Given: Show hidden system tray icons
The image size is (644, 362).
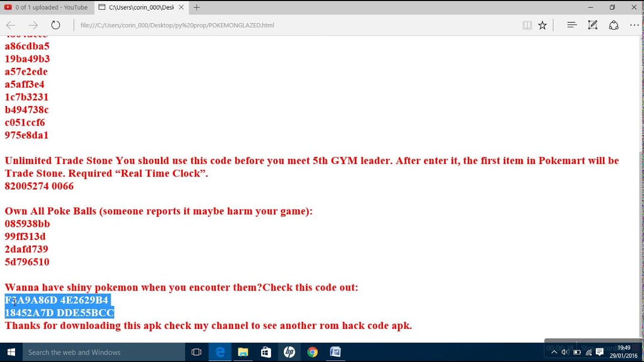Looking at the screenshot, I should tap(554, 352).
